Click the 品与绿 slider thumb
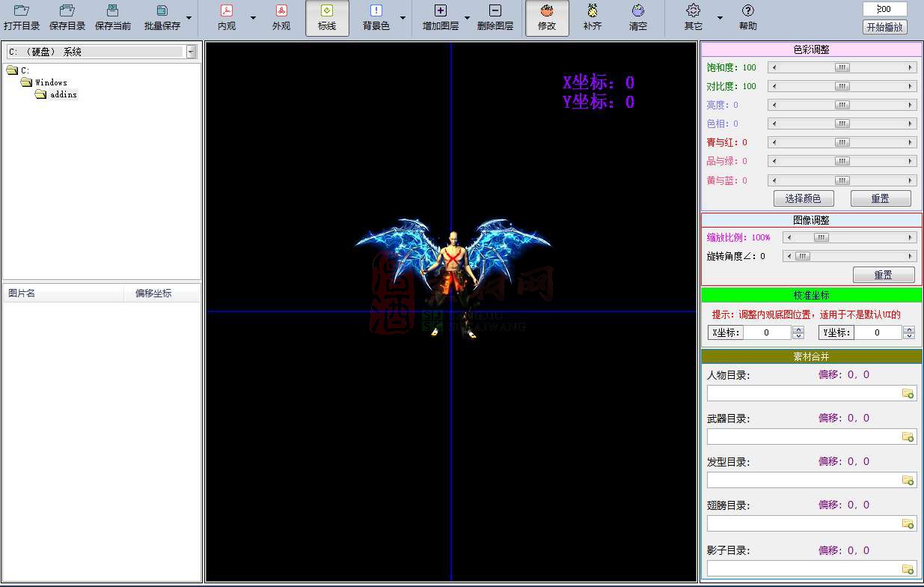Screen dimensions: 924x587 pyautogui.click(x=842, y=161)
